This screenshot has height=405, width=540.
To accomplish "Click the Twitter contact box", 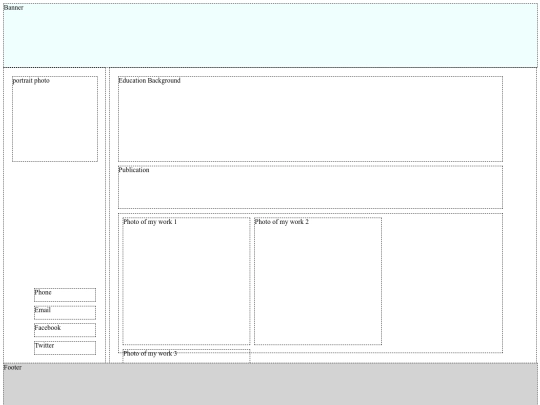I will coord(65,348).
